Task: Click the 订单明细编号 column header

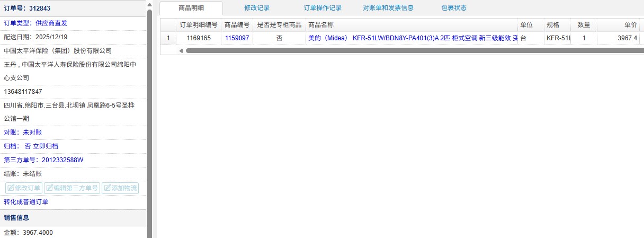Action: coord(199,25)
